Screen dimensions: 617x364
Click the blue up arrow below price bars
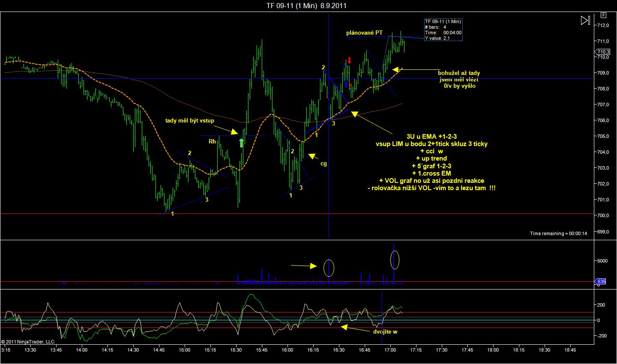(346, 84)
